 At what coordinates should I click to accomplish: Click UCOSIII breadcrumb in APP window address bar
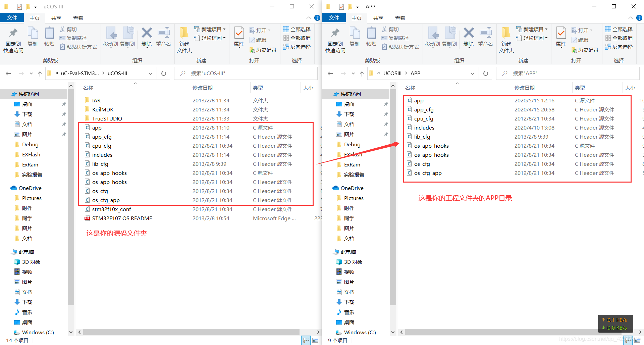click(392, 73)
